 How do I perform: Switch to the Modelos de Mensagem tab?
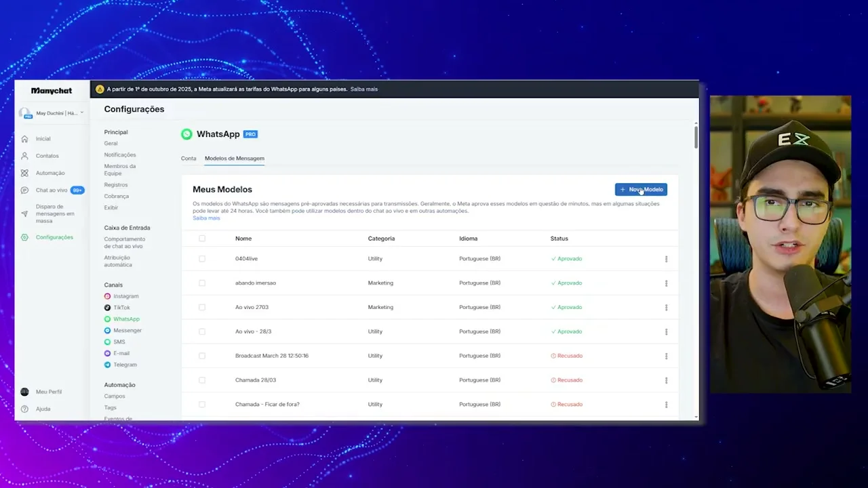[x=235, y=159]
